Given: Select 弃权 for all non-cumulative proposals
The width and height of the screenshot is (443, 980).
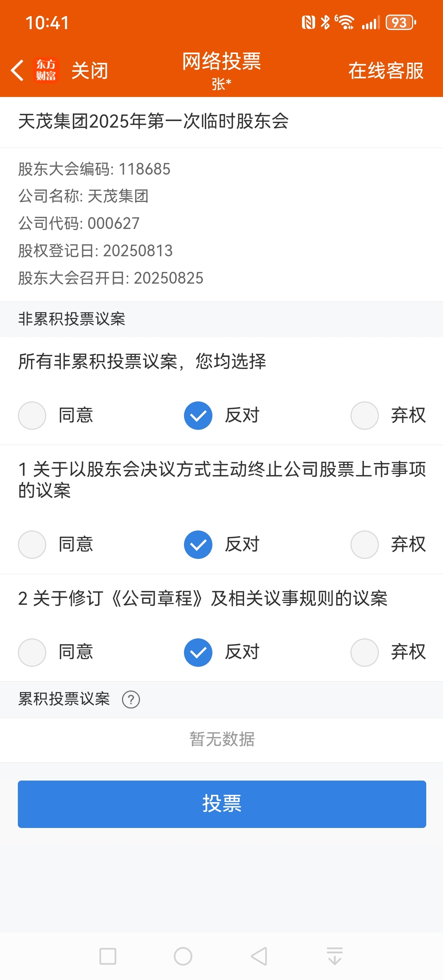Looking at the screenshot, I should point(388,415).
